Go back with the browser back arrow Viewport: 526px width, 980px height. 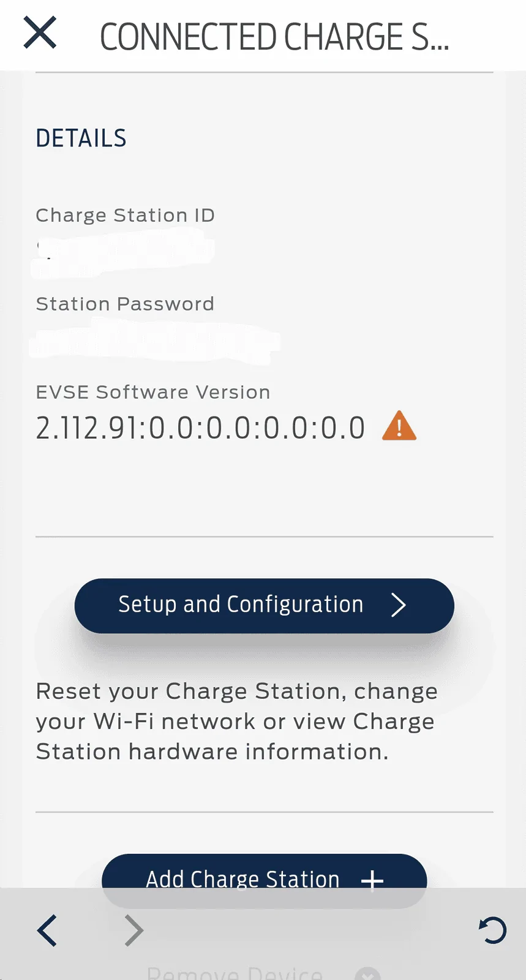(x=47, y=930)
